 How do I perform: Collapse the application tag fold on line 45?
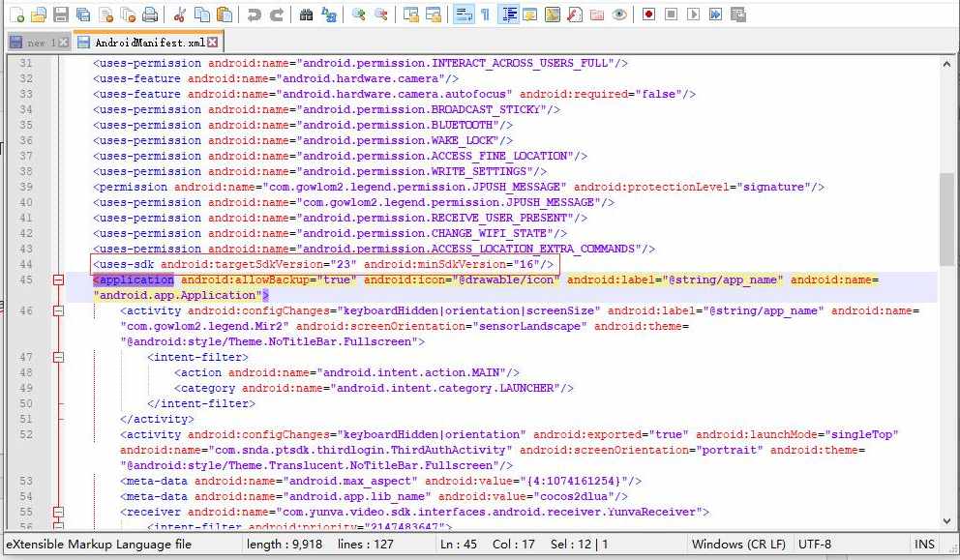tap(58, 280)
